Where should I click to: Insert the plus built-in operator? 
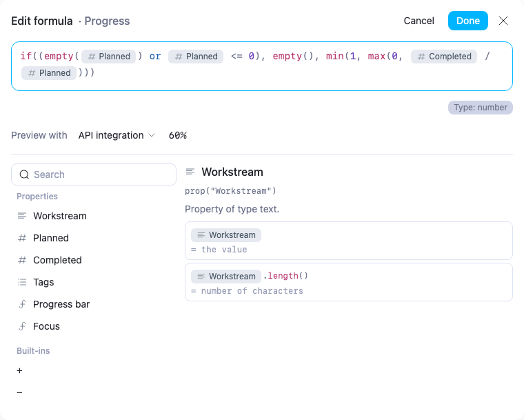[20, 370]
